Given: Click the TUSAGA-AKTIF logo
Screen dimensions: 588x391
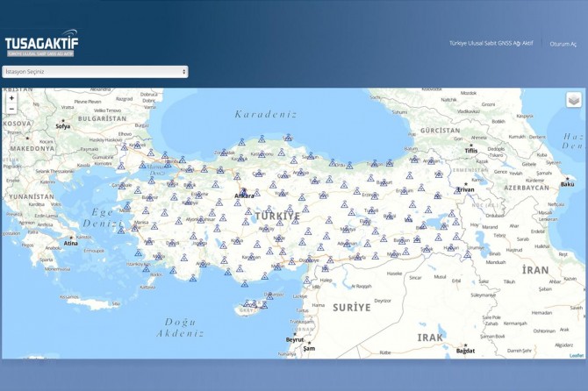Looking at the screenshot, I should coord(39,45).
